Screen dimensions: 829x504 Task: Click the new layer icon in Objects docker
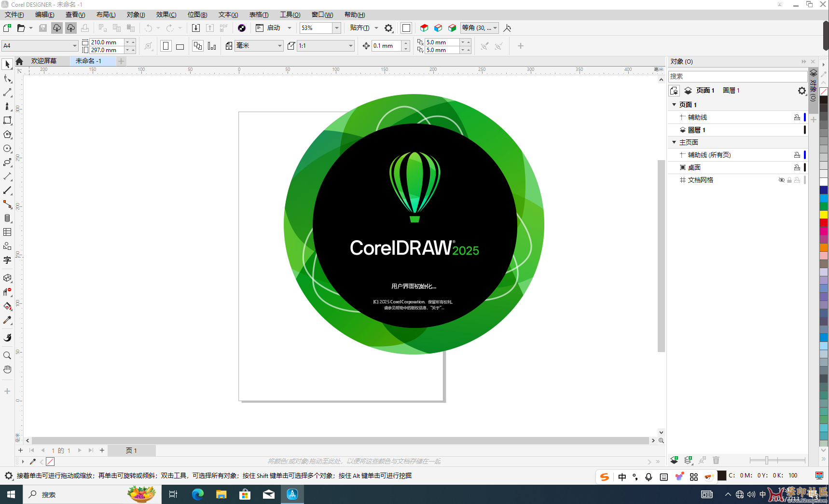[674, 460]
